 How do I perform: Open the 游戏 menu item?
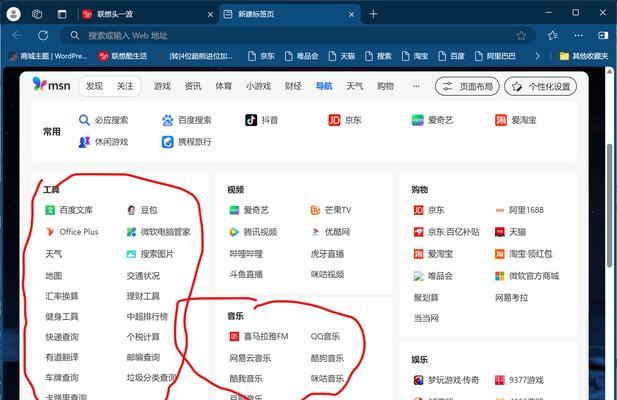(162, 86)
